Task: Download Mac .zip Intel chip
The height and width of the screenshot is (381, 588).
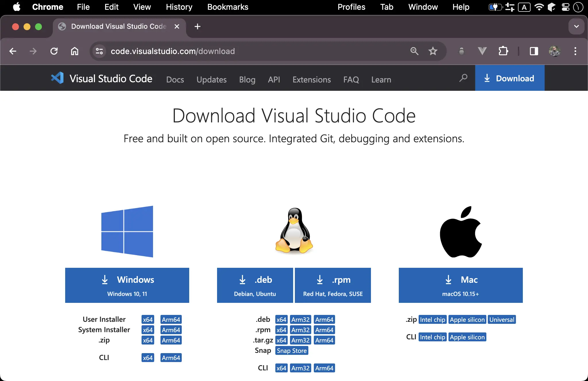Action: click(433, 320)
